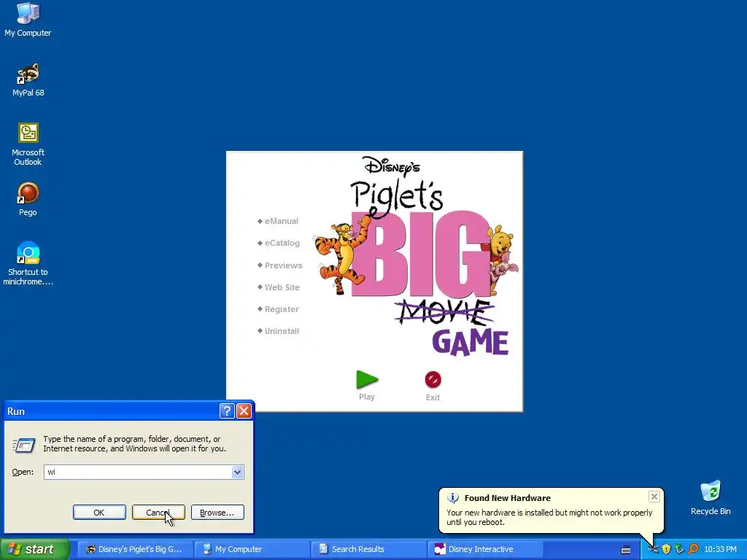
Task: Close the Run dialog with red X
Action: [x=244, y=411]
